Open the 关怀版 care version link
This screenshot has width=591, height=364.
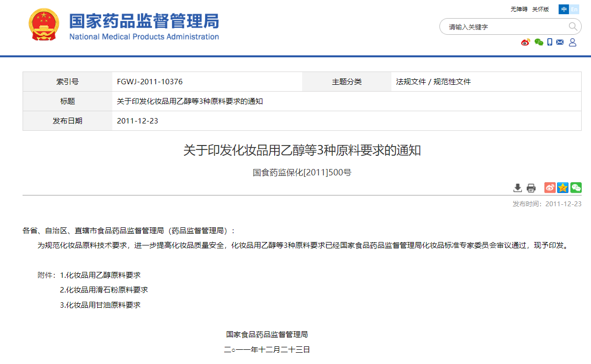click(x=540, y=9)
